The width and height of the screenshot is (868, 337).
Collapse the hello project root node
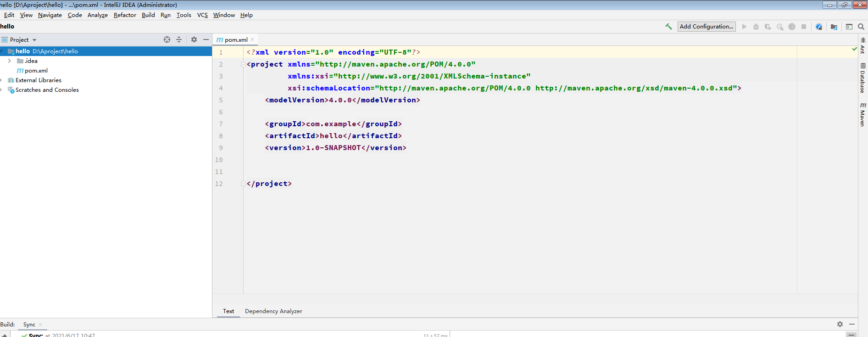click(2, 51)
